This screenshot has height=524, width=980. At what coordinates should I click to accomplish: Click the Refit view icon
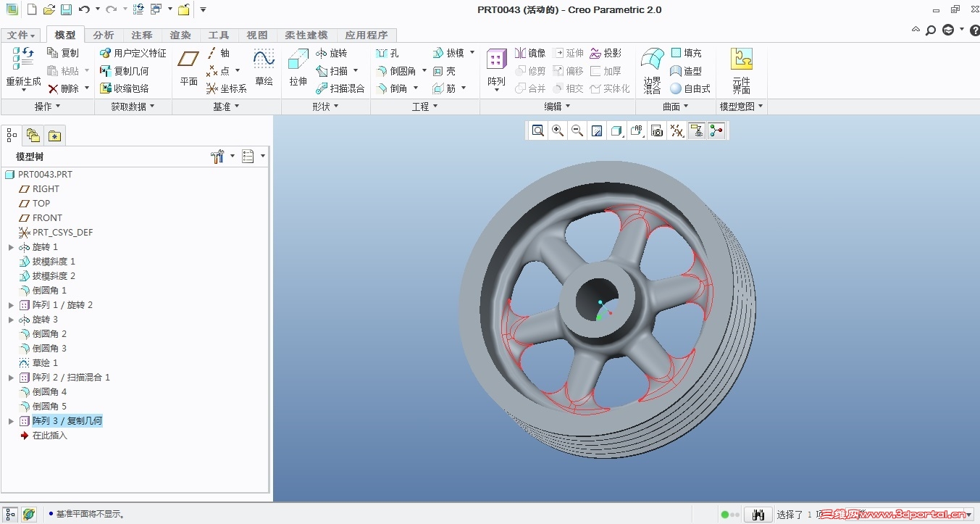pyautogui.click(x=538, y=130)
